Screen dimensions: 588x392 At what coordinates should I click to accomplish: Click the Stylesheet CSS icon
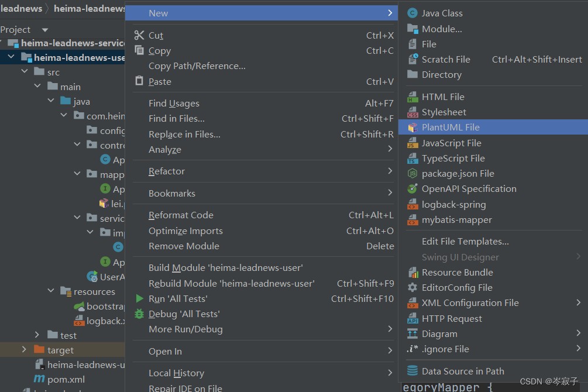click(x=412, y=112)
